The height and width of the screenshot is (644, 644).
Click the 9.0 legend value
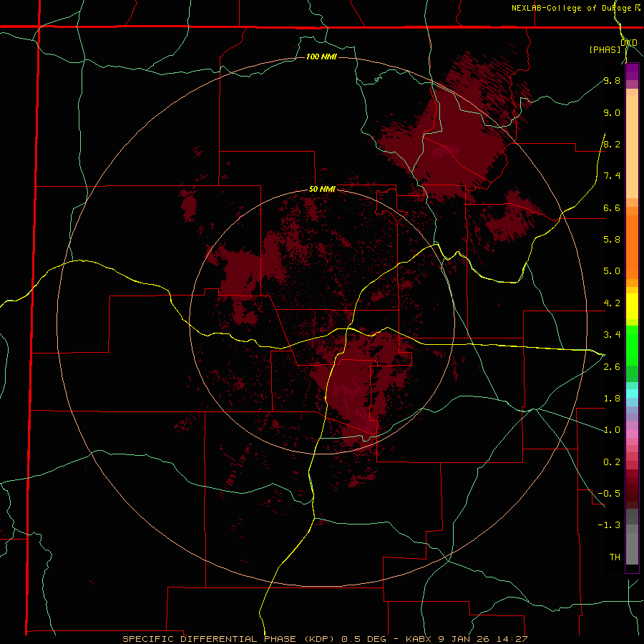pyautogui.click(x=612, y=112)
